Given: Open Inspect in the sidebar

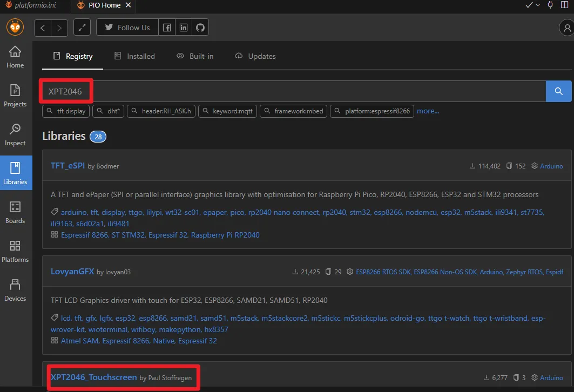Looking at the screenshot, I should (15, 134).
